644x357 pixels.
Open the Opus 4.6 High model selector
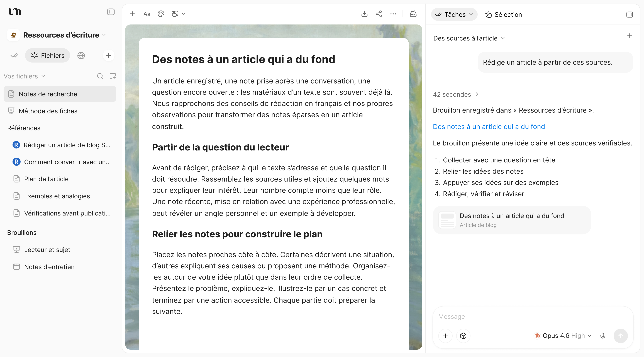pyautogui.click(x=562, y=336)
